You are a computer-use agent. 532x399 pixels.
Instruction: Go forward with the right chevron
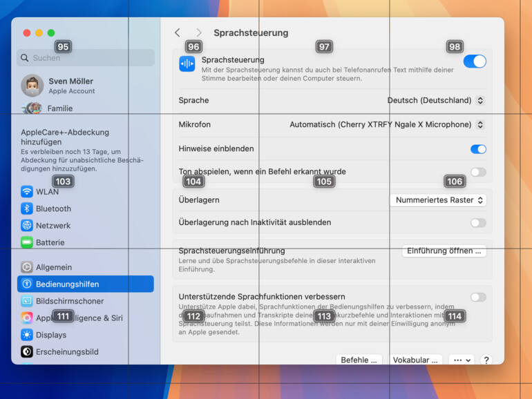199,32
